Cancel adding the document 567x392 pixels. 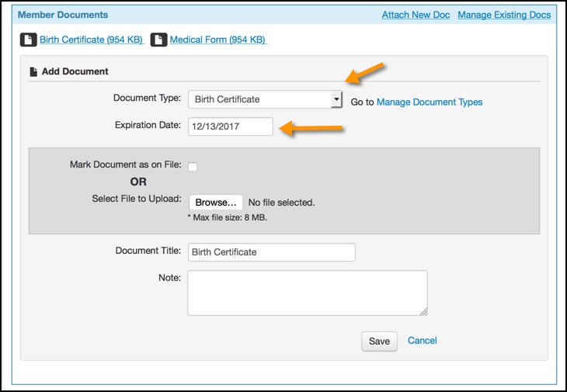coord(423,340)
